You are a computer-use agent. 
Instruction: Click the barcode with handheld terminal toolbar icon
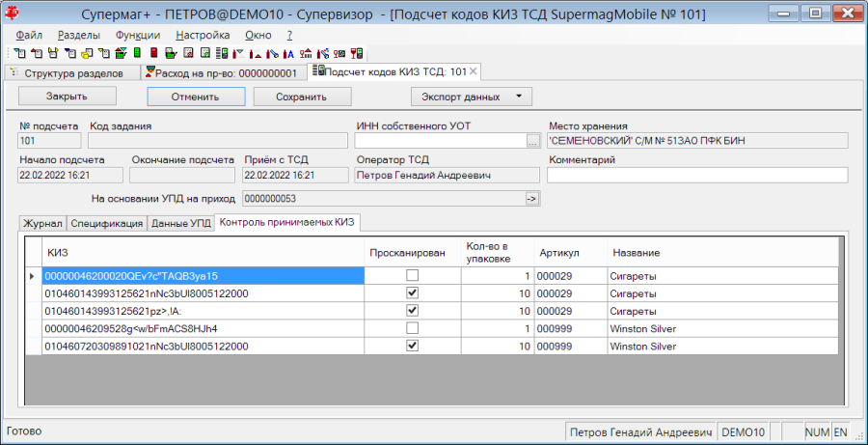pos(222,53)
